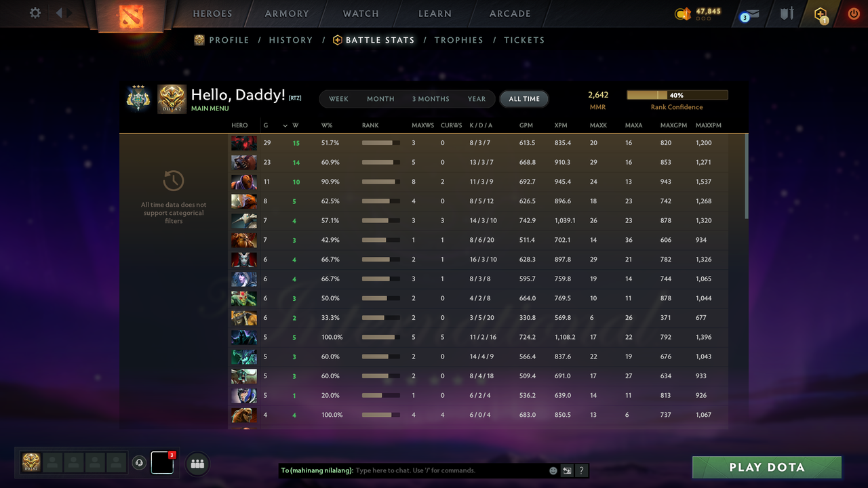Click the power/disconnect icon top right
The width and height of the screenshot is (868, 488).
854,13
